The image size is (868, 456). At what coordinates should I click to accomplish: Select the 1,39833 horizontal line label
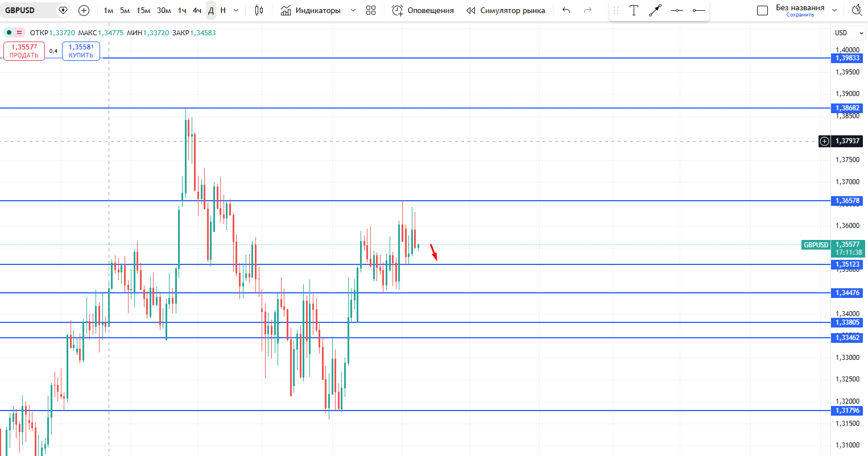[848, 58]
